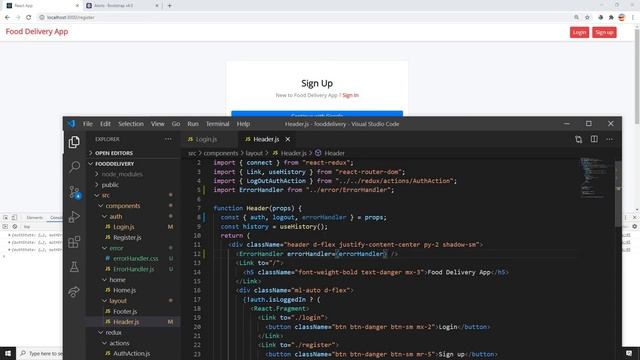Click the red Login button in the web page

[x=579, y=32]
